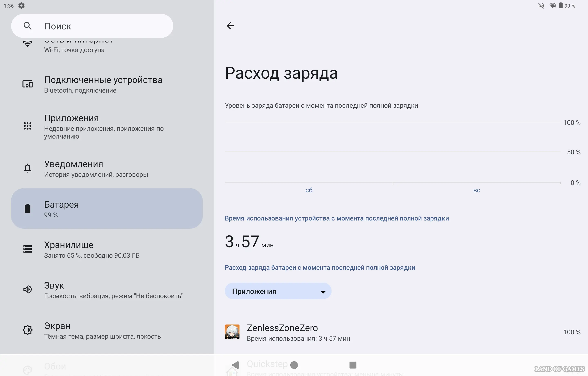Screen dimensions: 588x376
Task: Open the Батарея settings item
Action: [107, 208]
